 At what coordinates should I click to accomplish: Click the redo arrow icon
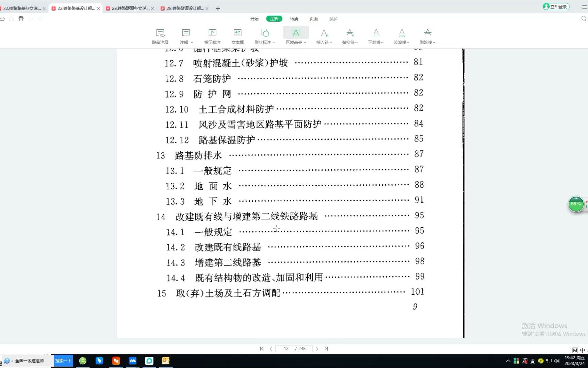click(40, 19)
